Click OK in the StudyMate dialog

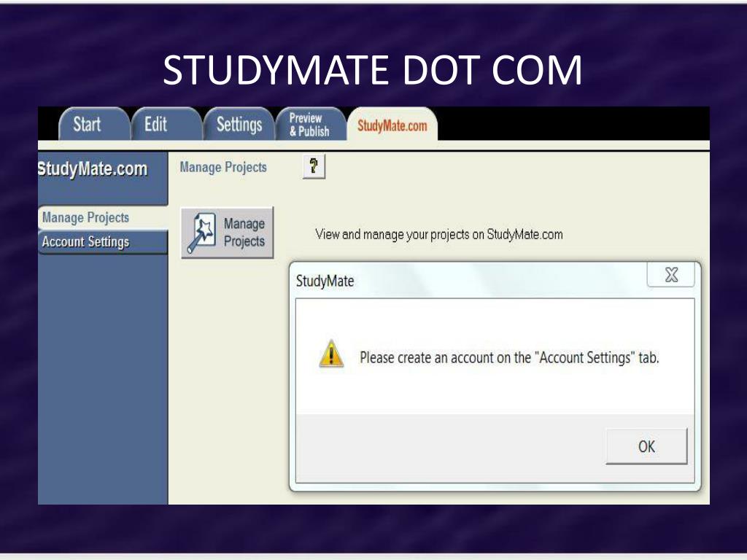pos(646,446)
